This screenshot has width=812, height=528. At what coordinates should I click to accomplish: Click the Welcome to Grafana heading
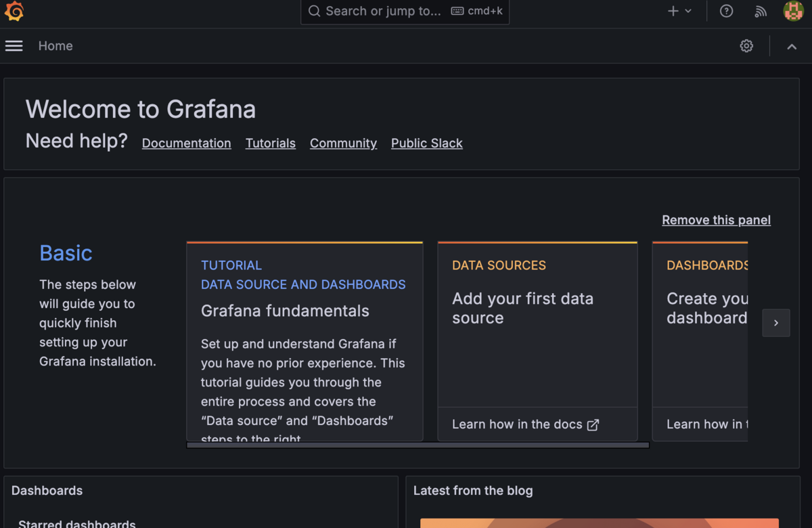click(141, 109)
